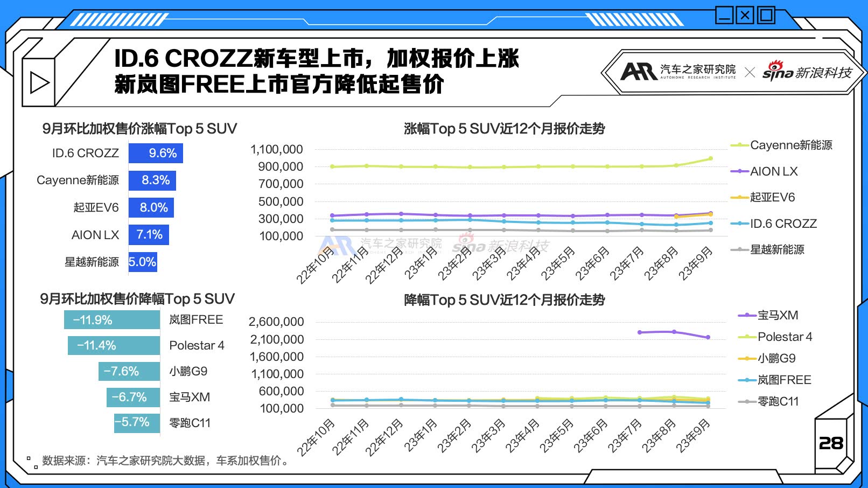
Task: Click the -5.7% bar for 零跑C11
Action: pos(137,423)
